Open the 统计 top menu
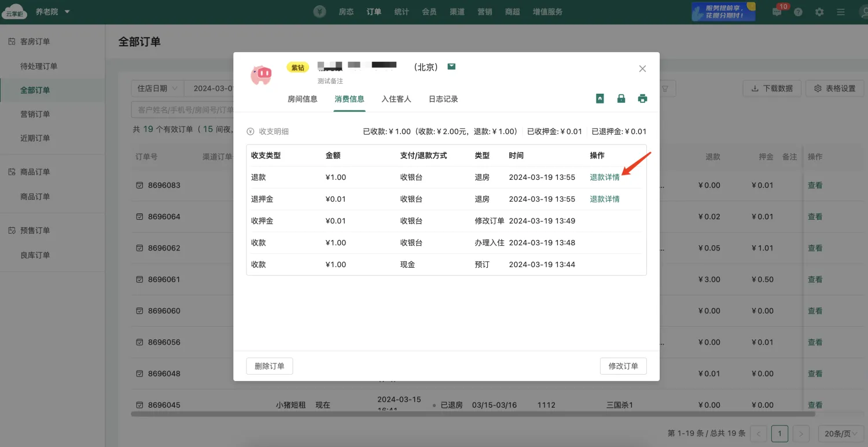The width and height of the screenshot is (868, 447). point(402,12)
